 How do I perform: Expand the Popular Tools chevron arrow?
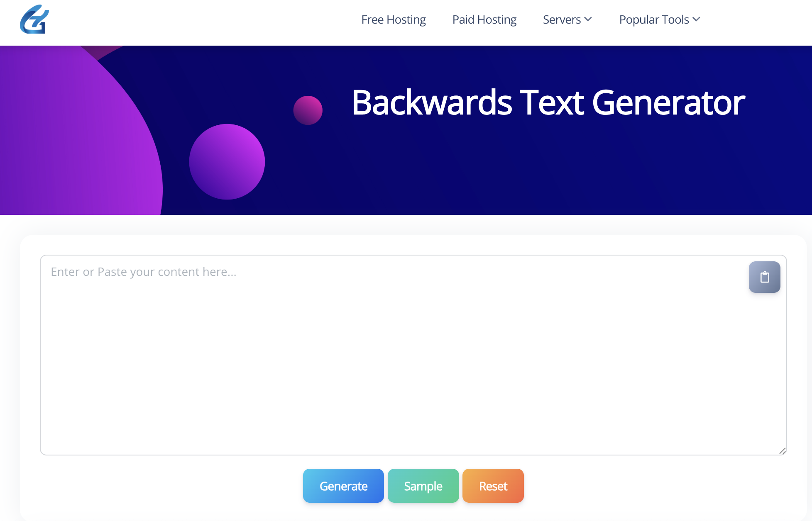pyautogui.click(x=697, y=19)
